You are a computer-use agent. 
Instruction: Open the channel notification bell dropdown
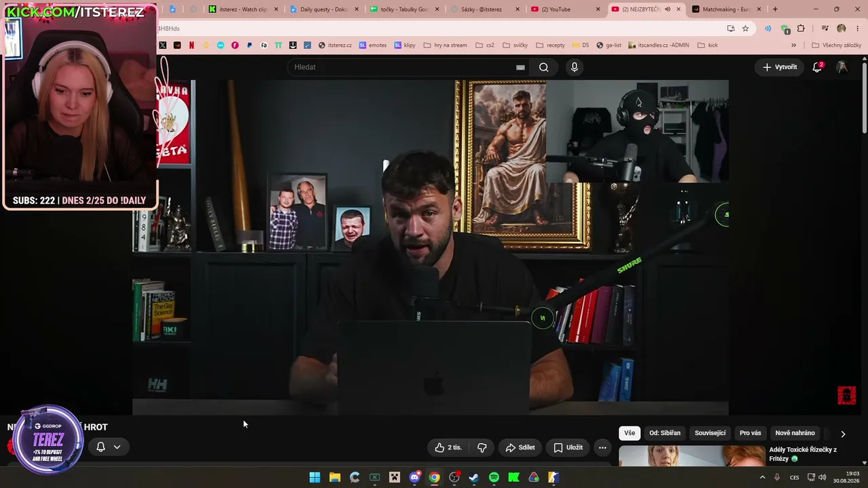[x=108, y=447]
